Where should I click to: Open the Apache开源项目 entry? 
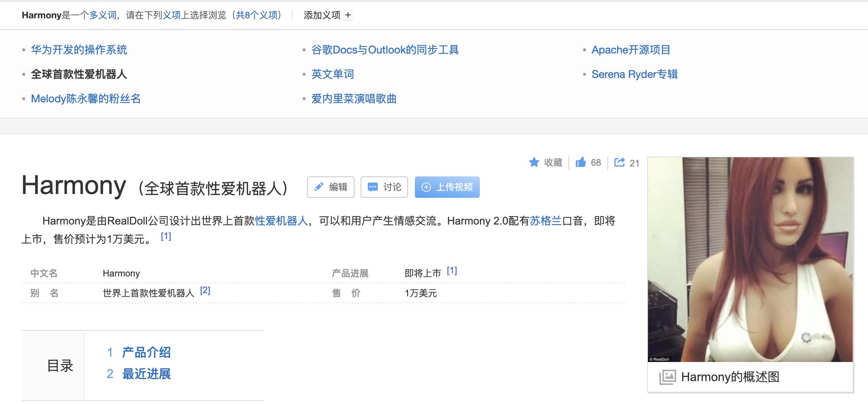pos(631,50)
